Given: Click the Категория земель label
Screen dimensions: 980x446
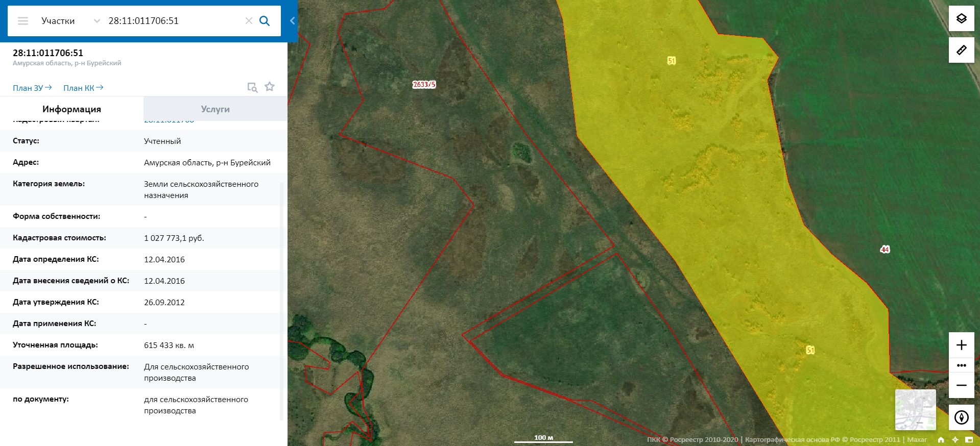Looking at the screenshot, I should (x=49, y=184).
